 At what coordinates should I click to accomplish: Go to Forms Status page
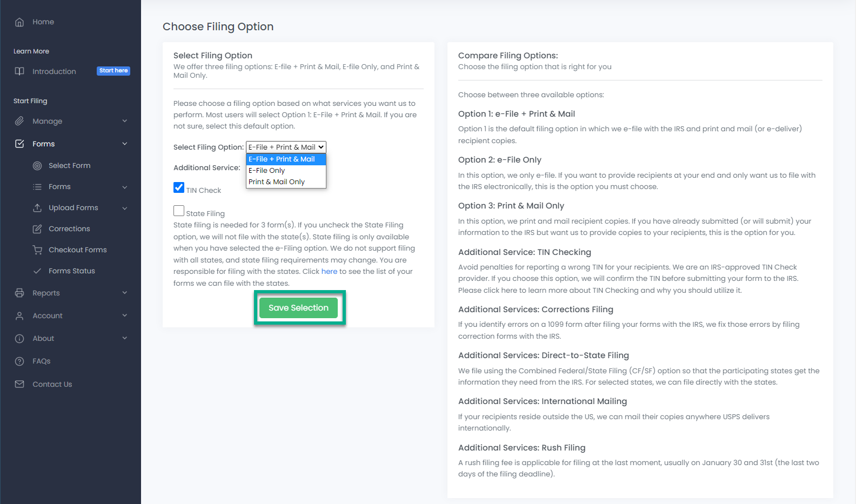(x=71, y=271)
